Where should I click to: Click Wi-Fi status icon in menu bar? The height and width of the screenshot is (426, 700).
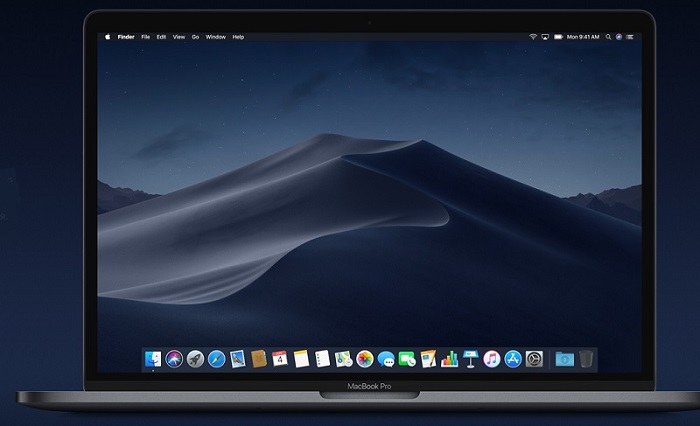pyautogui.click(x=533, y=37)
